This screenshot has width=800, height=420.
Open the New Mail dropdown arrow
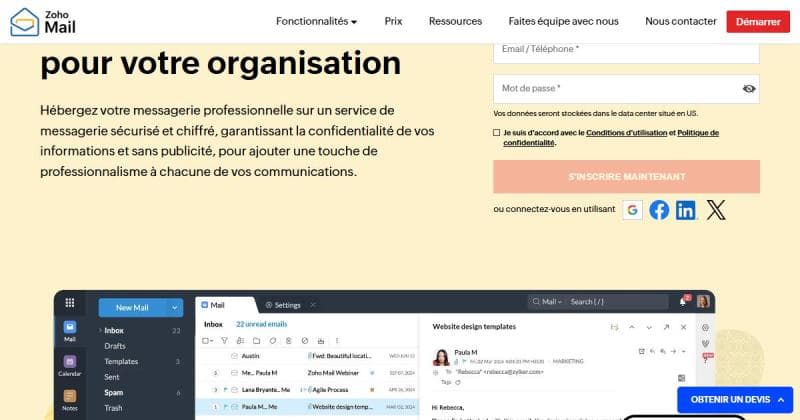coord(174,308)
